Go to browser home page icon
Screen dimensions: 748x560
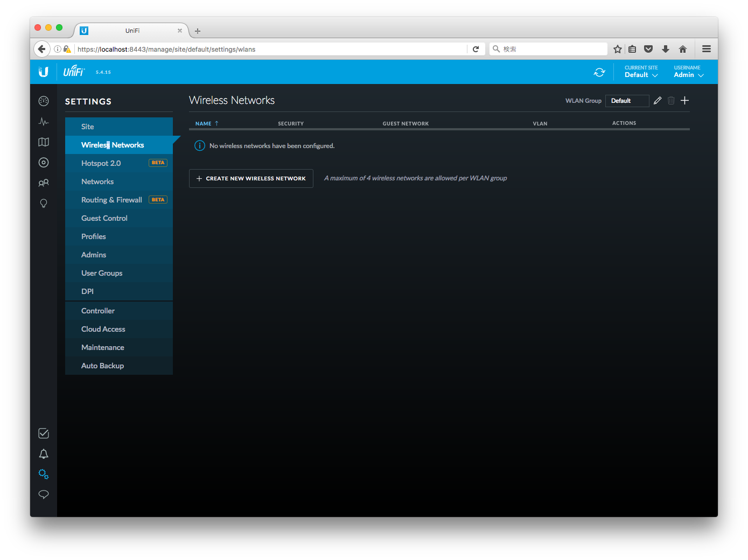(x=683, y=49)
